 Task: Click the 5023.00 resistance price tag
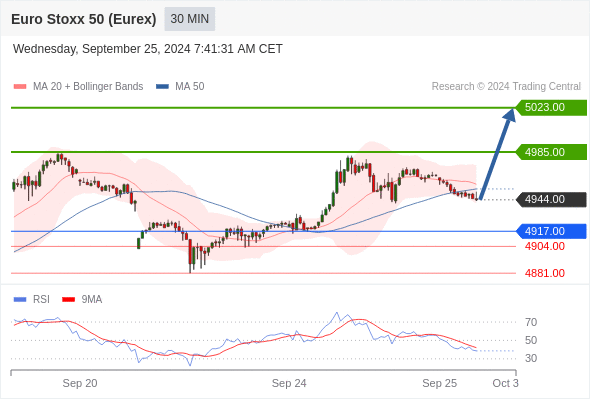pyautogui.click(x=551, y=108)
